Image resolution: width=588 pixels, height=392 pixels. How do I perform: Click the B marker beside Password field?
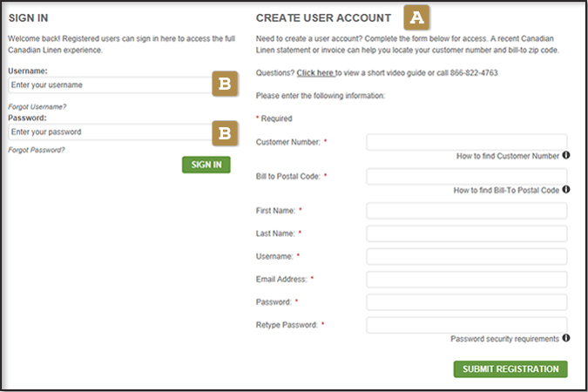(x=225, y=132)
